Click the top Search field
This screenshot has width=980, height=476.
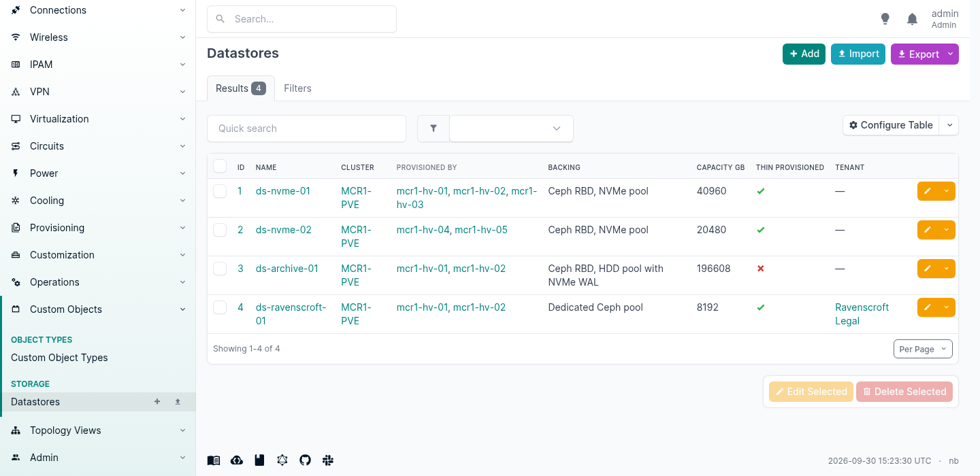coord(301,19)
